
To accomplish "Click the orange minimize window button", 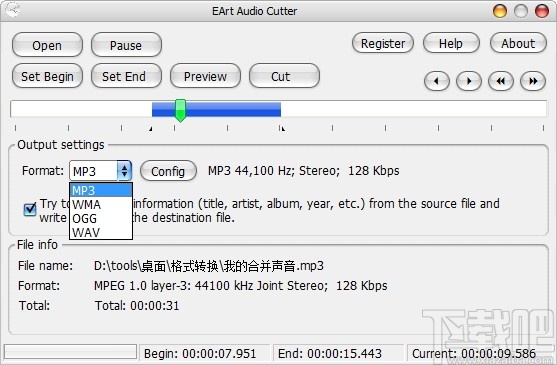I will pos(500,11).
